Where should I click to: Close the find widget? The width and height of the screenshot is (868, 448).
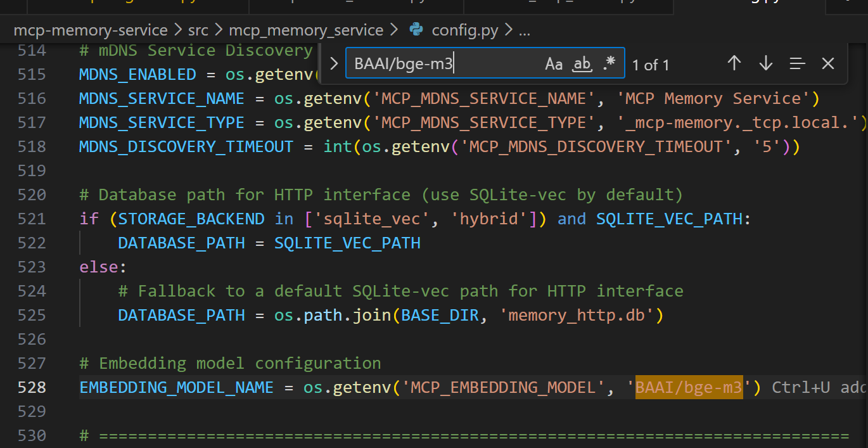point(827,63)
